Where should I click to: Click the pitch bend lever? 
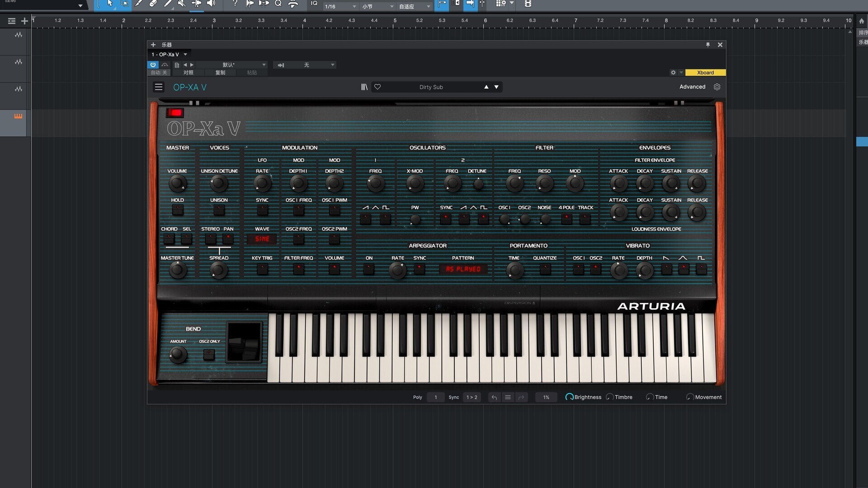pyautogui.click(x=244, y=342)
